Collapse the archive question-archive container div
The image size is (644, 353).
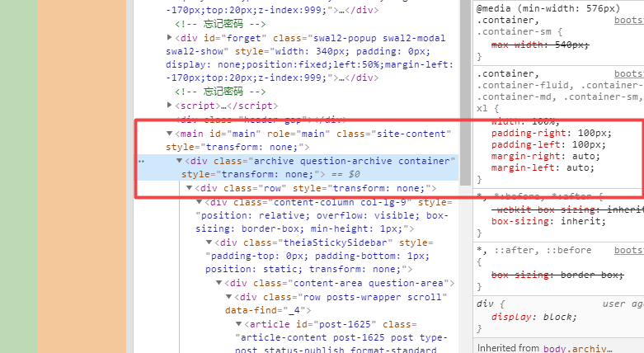[x=179, y=161]
